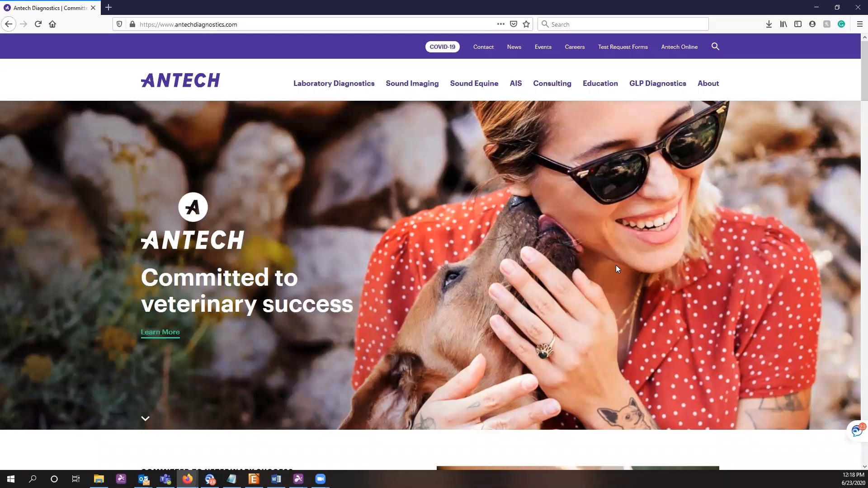This screenshot has height=488, width=868.
Task: Click the down chevron below Learn More
Action: pyautogui.click(x=145, y=418)
